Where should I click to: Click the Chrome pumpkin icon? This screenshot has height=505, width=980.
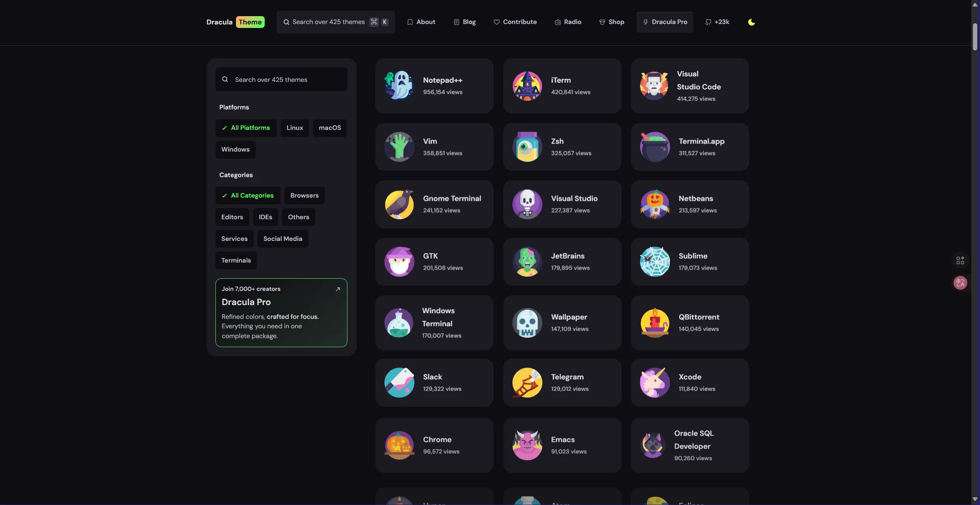pyautogui.click(x=399, y=445)
